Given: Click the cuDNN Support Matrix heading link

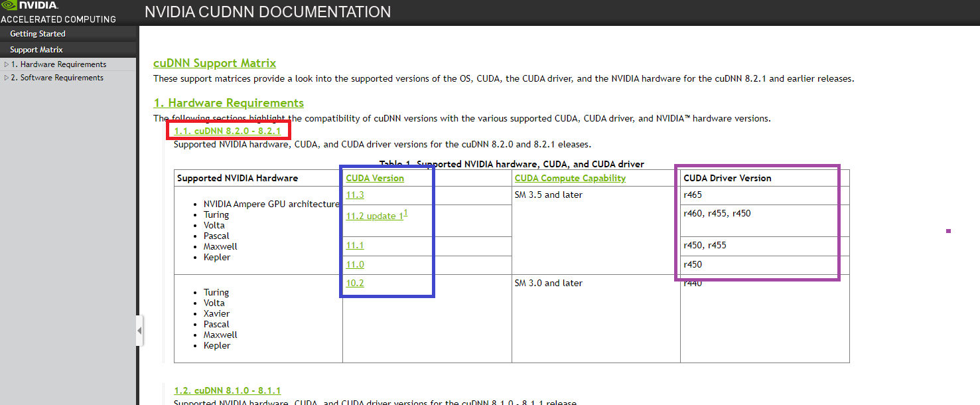Looking at the screenshot, I should click(214, 63).
